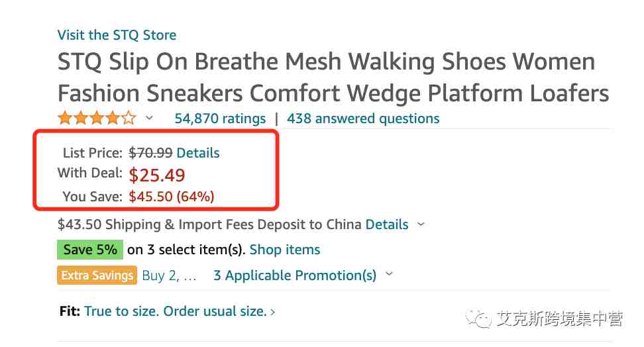Open True to size fit link
The height and width of the screenshot is (347, 644).
tap(176, 311)
